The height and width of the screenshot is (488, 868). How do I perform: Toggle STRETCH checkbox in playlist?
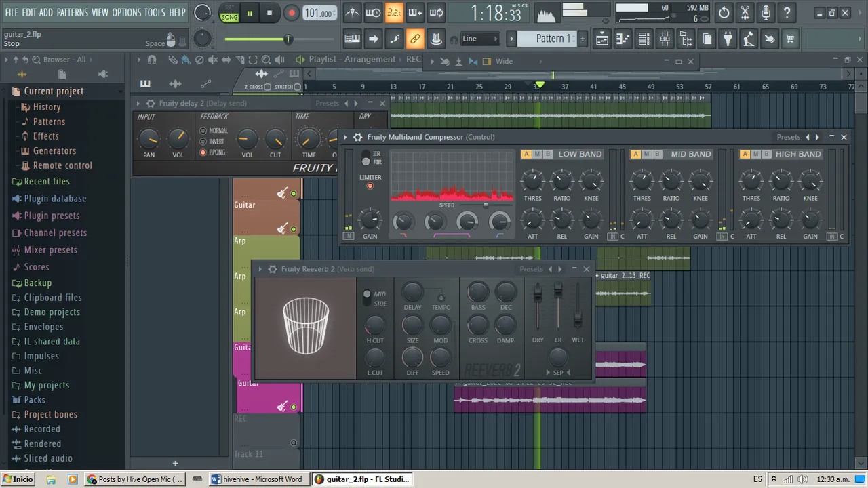coord(297,87)
